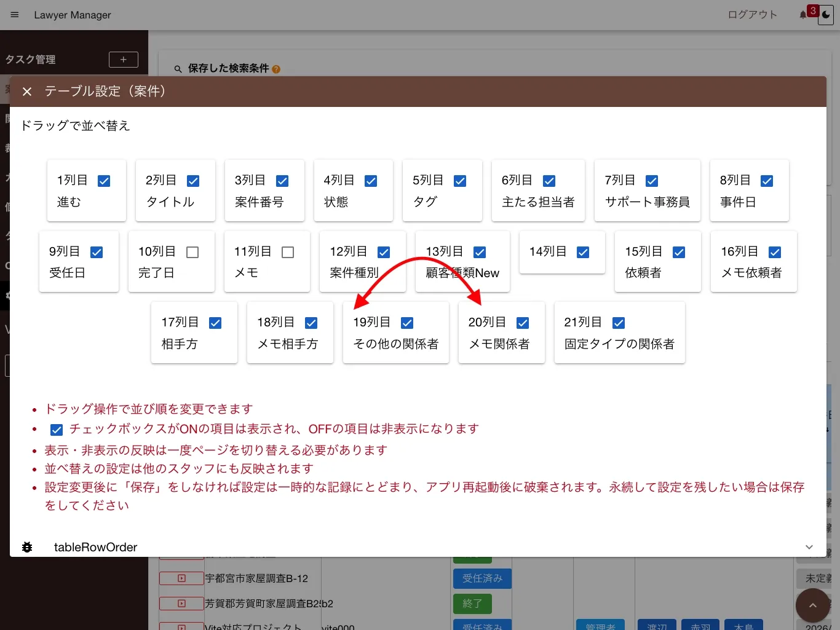Click the scroll-to-top arrow button
The height and width of the screenshot is (630, 840).
tap(812, 605)
